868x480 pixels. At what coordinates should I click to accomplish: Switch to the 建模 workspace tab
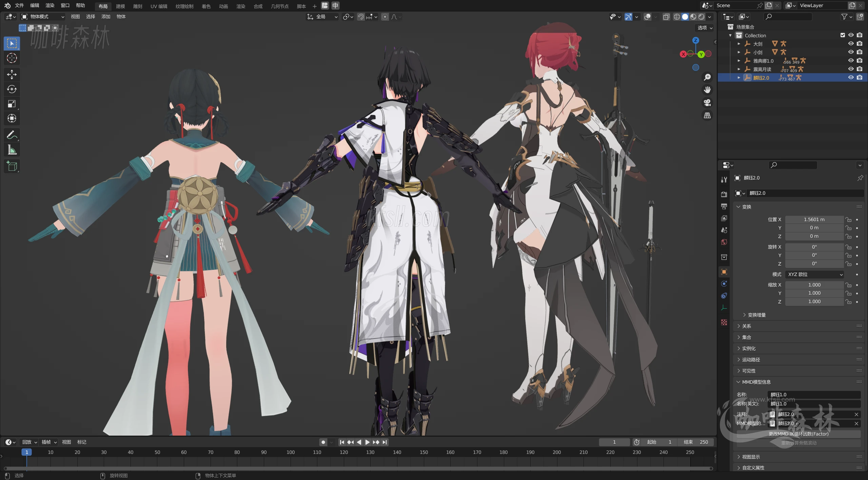tap(120, 6)
